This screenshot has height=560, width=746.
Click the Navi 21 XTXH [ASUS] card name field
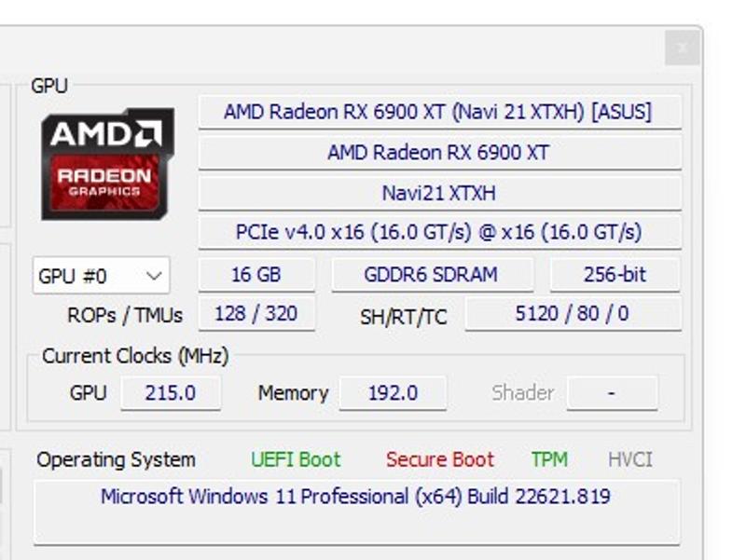pos(438,112)
